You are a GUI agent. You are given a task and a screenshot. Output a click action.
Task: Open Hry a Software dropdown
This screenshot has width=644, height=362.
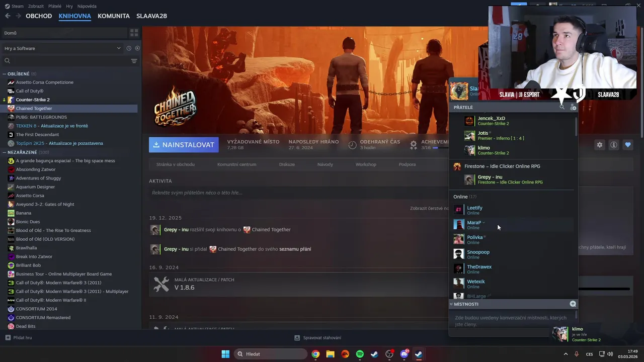click(62, 48)
